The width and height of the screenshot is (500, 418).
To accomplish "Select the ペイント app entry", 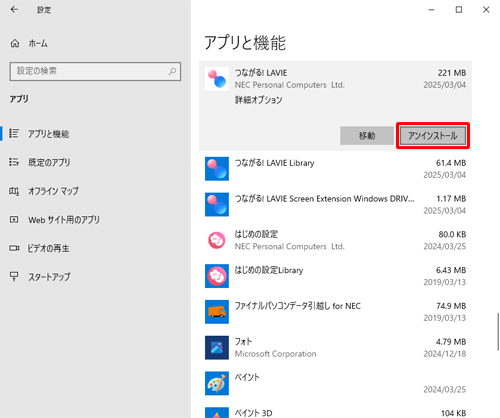I will 335,383.
